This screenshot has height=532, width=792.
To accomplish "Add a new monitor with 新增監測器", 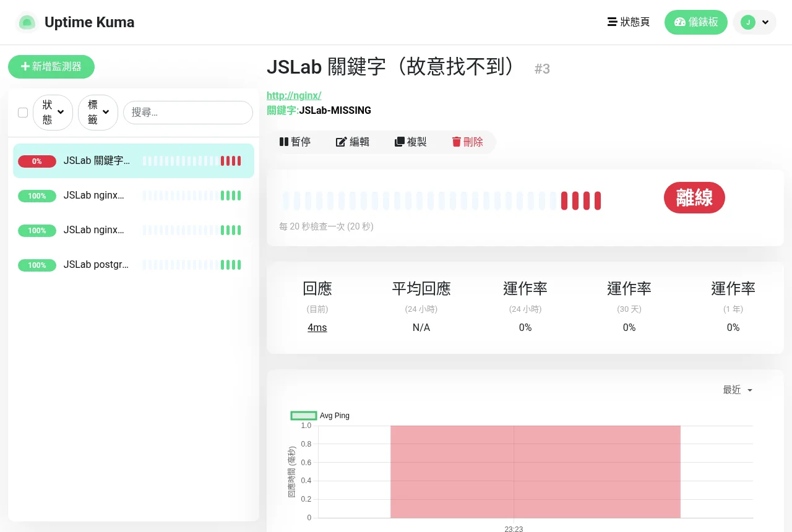I will click(51, 67).
